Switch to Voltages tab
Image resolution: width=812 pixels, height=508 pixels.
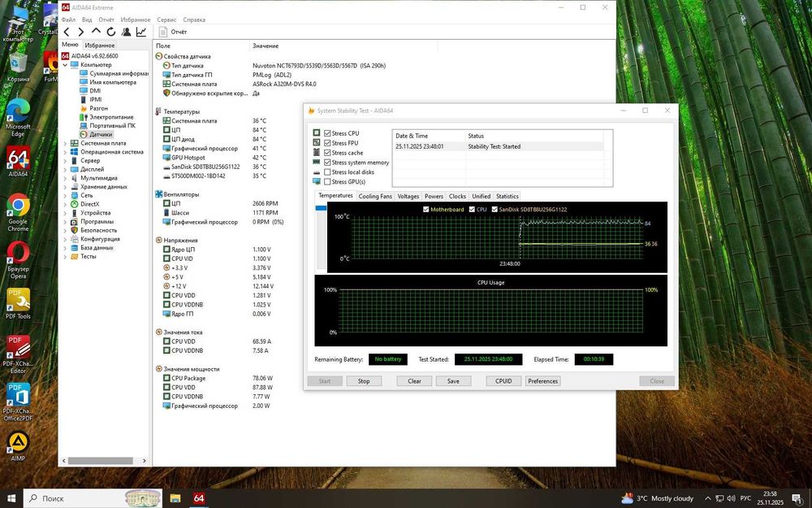pos(408,197)
